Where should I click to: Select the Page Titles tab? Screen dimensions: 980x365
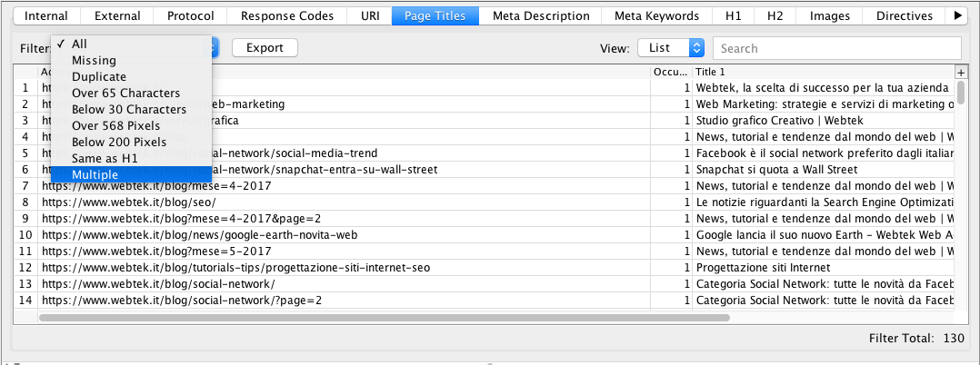(x=435, y=16)
